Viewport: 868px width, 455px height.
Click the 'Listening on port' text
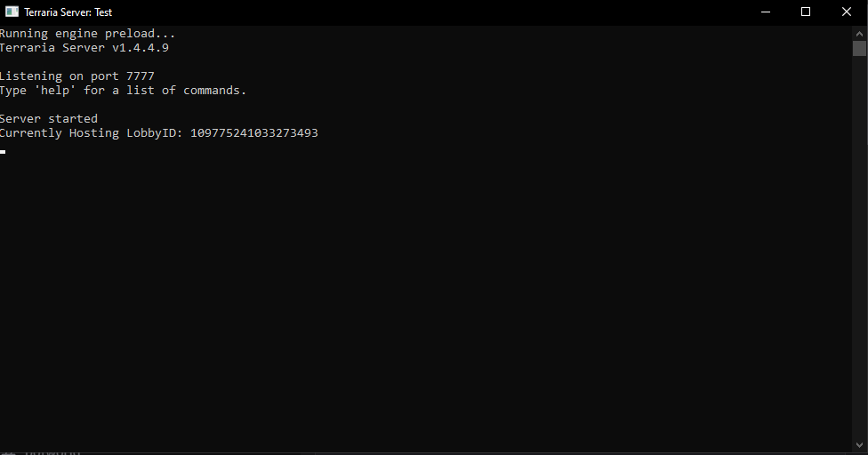[59, 76]
